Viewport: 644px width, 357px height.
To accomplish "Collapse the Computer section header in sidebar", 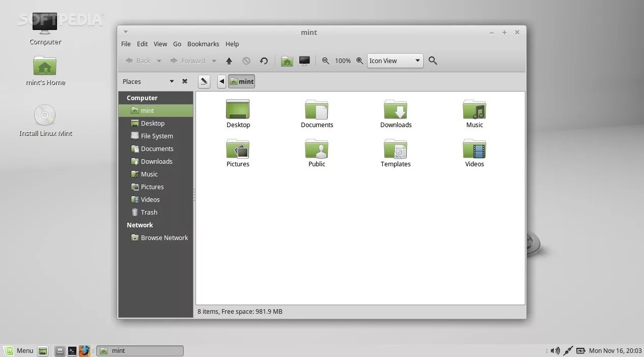I will (142, 98).
